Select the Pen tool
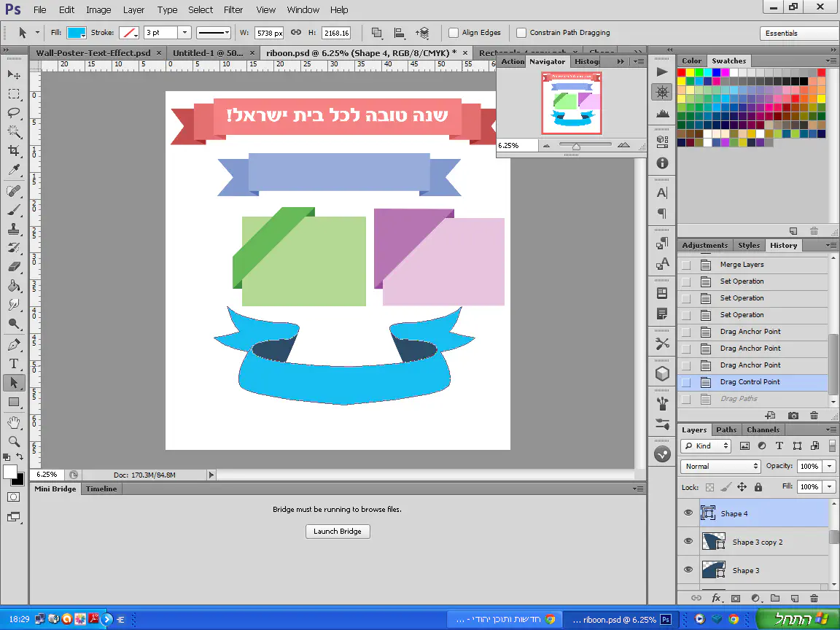The image size is (840, 630). pos(14,345)
